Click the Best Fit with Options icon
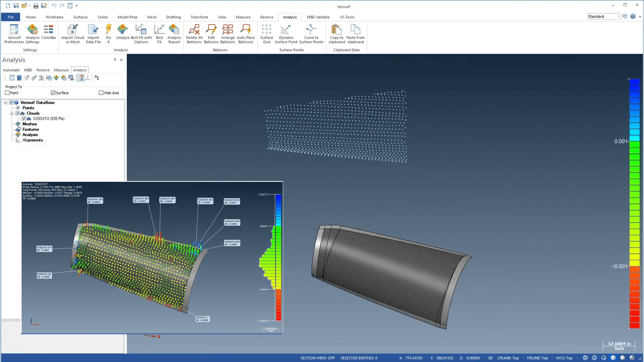This screenshot has height=362, width=644. click(141, 33)
